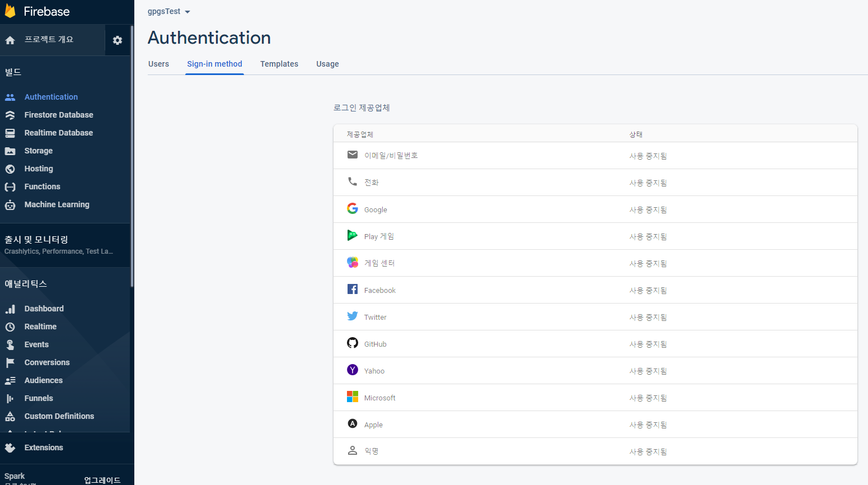Click the phone provider icon
This screenshot has height=485, width=868.
coord(353,181)
